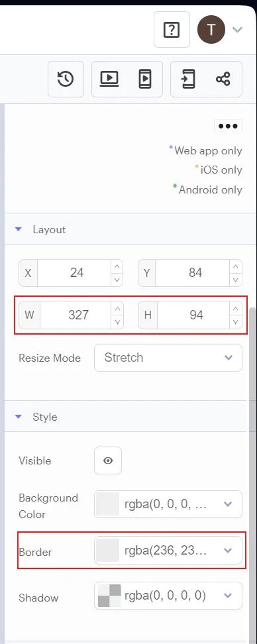Image resolution: width=257 pixels, height=644 pixels.
Task: Increase the W width value stepper
Action: pos(117,309)
